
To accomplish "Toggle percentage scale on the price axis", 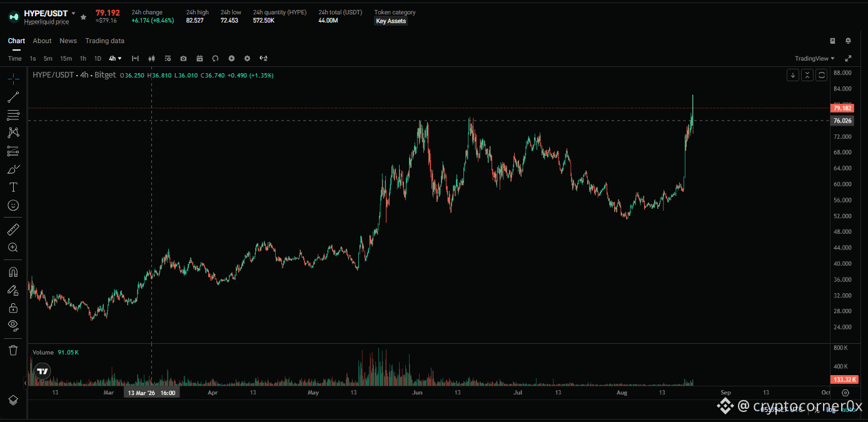I will pos(817,409).
